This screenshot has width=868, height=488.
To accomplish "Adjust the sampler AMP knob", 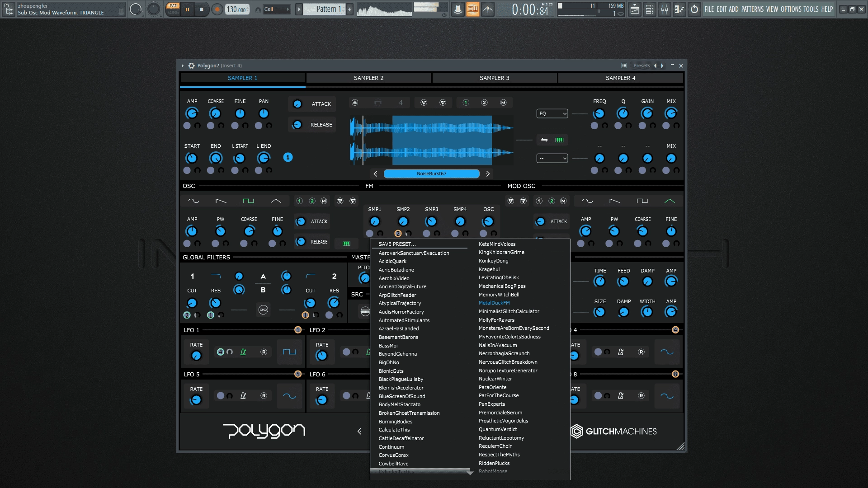I will click(x=192, y=113).
